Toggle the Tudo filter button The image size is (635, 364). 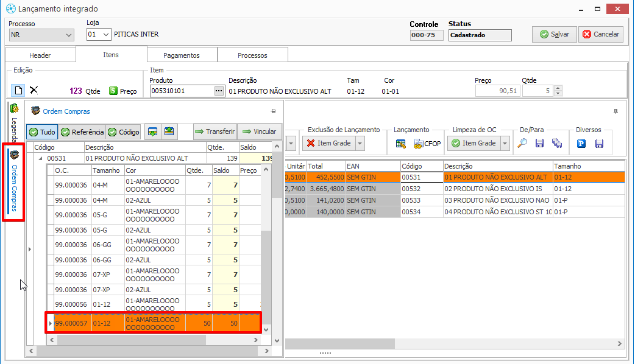pyautogui.click(x=41, y=131)
